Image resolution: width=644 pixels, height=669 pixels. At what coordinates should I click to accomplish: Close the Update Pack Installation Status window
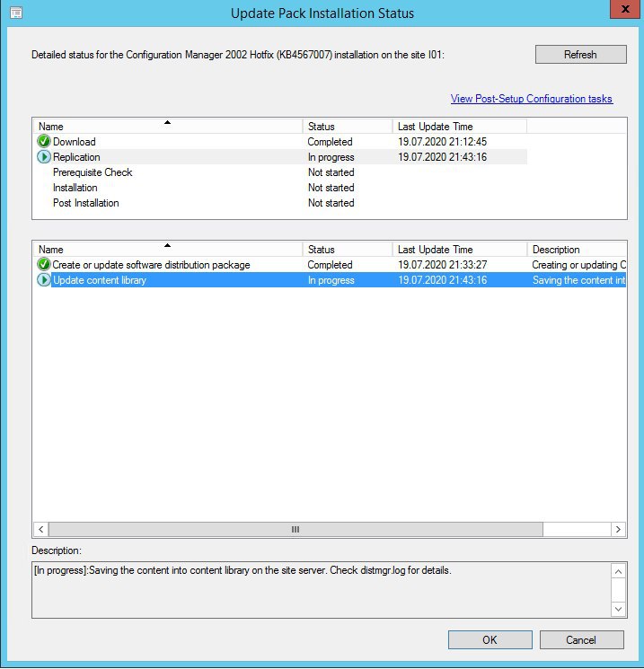[625, 9]
